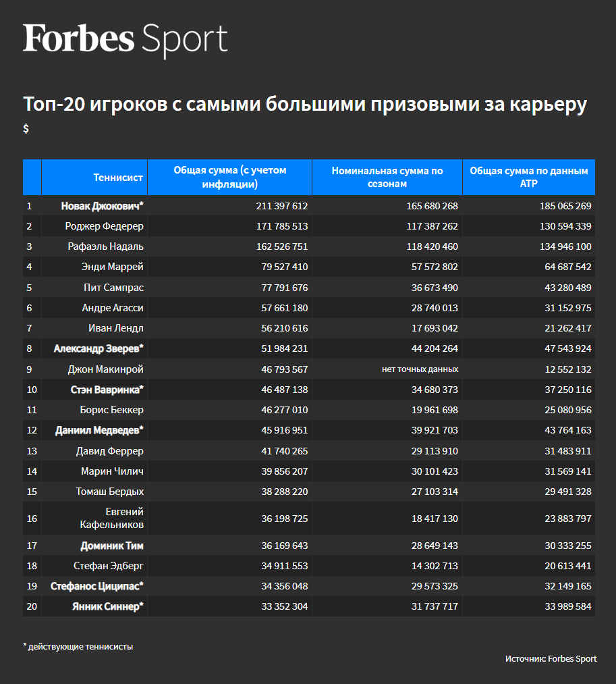Click 'Общая сумма по данным ATP' header
The image size is (616, 684).
528,177
